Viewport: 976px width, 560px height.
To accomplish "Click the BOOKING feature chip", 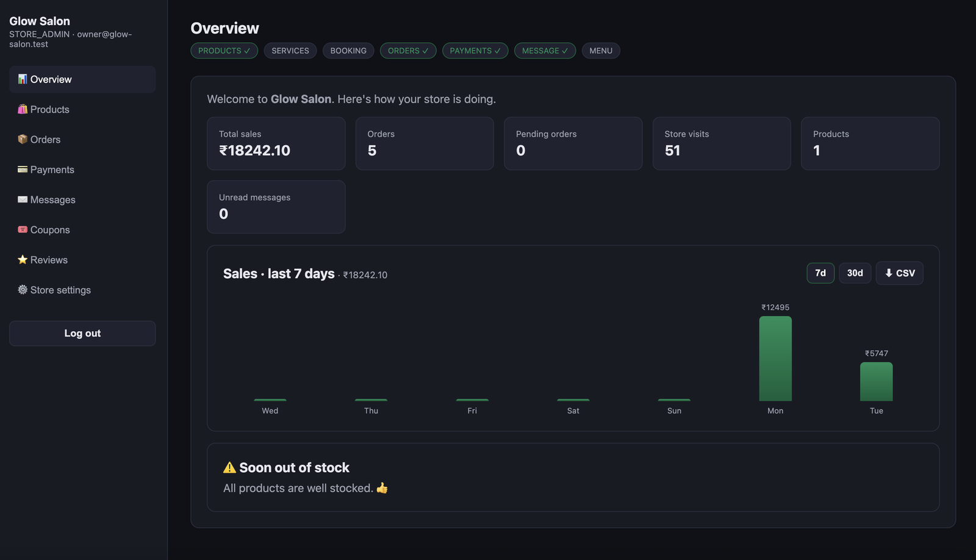I will pyautogui.click(x=348, y=51).
